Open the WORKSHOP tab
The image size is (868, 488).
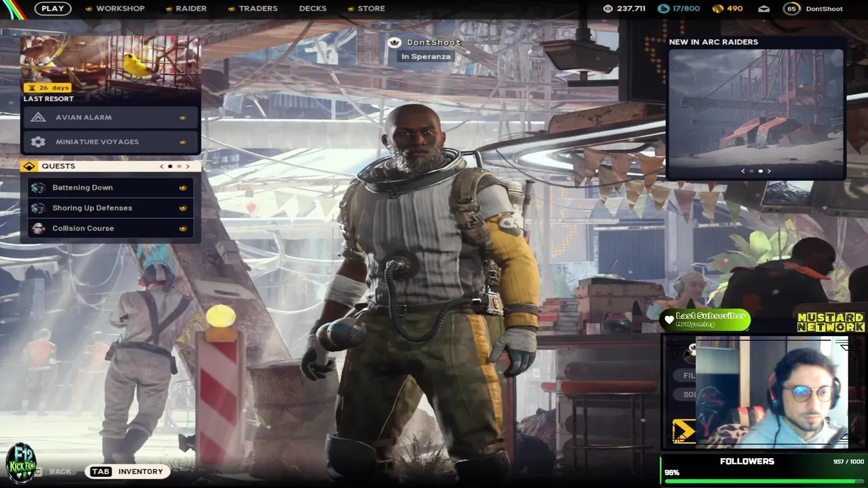coord(120,9)
